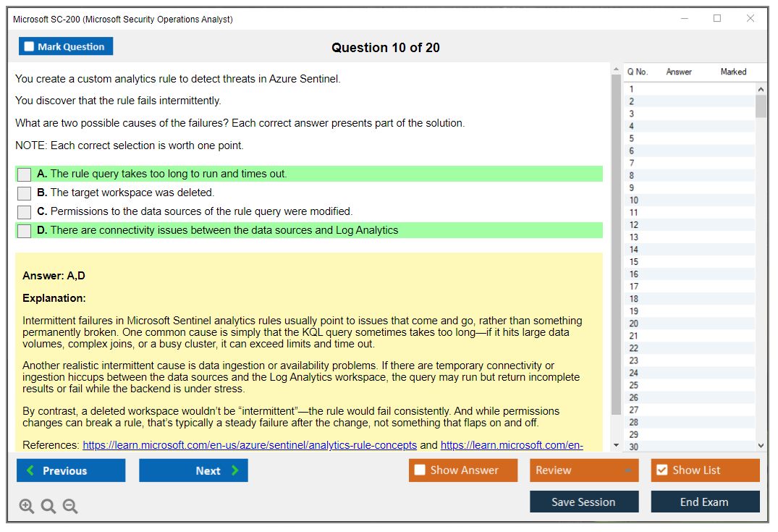Select answer C checkbox about permissions
The width and height of the screenshot is (778, 532).
point(25,212)
